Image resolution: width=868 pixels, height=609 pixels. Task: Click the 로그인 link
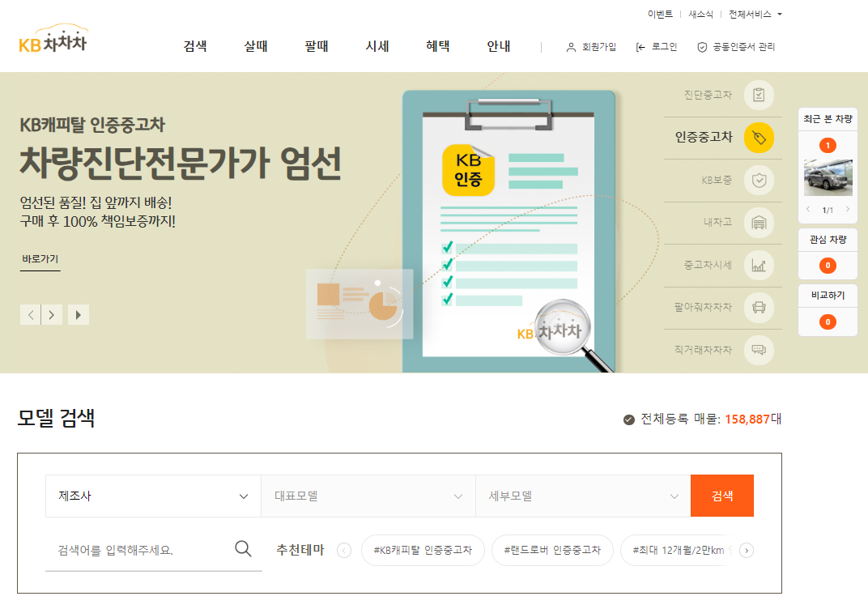click(657, 47)
